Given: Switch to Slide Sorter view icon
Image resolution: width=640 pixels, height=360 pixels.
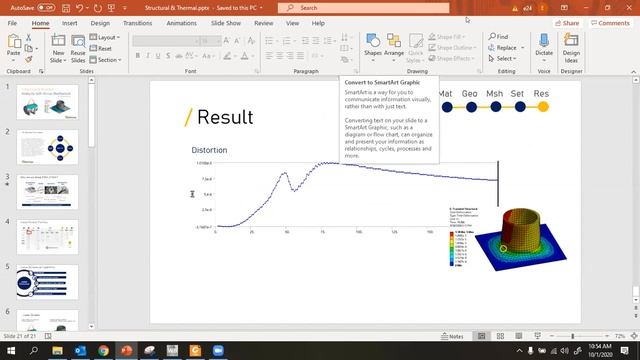Looking at the screenshot, I should [x=500, y=336].
